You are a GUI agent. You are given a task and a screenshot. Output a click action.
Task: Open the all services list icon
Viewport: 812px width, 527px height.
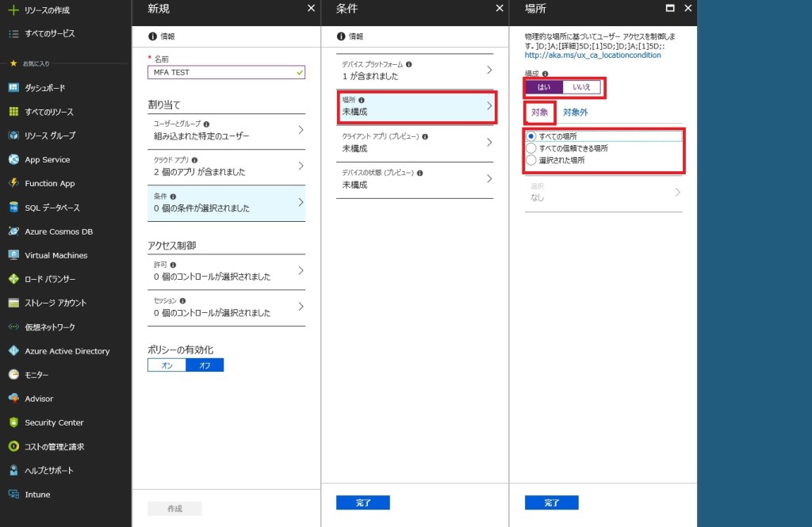(13, 33)
